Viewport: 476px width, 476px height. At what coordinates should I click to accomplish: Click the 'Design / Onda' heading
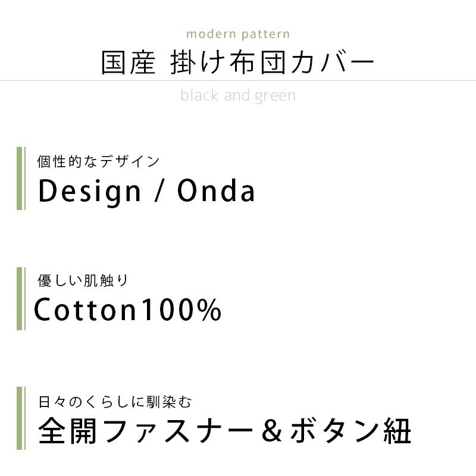point(146,191)
